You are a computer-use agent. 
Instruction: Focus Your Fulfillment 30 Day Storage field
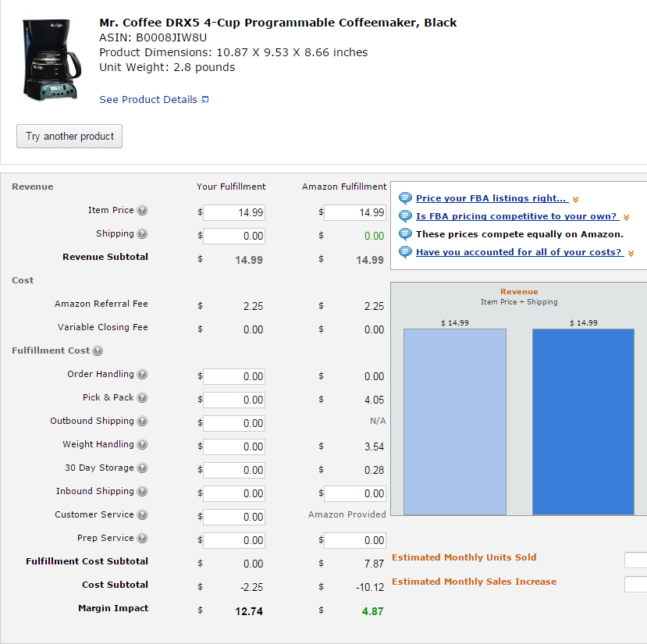click(x=234, y=470)
